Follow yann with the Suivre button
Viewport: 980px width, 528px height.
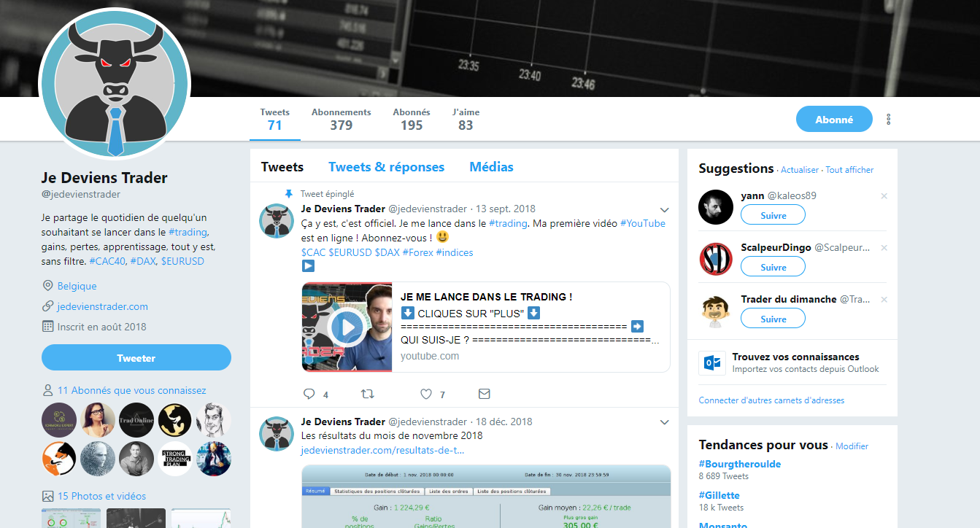pos(773,215)
